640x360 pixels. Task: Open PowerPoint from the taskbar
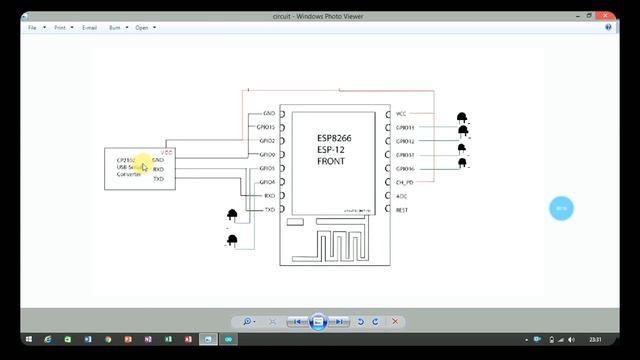128,339
